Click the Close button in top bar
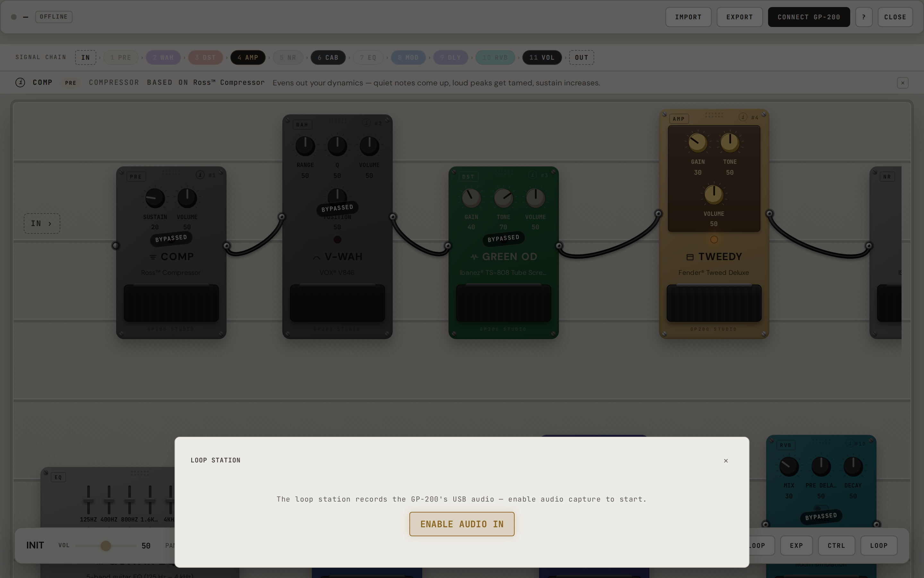The image size is (924, 578). 895,17
